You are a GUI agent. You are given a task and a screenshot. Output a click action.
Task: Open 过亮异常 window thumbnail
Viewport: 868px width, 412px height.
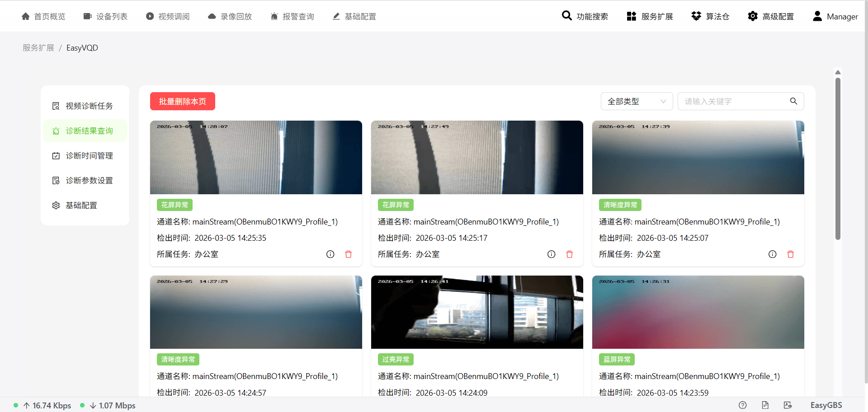tap(477, 312)
